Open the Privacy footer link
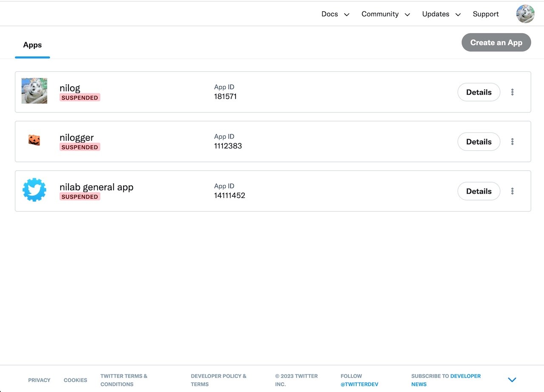544x392 pixels. pos(39,380)
